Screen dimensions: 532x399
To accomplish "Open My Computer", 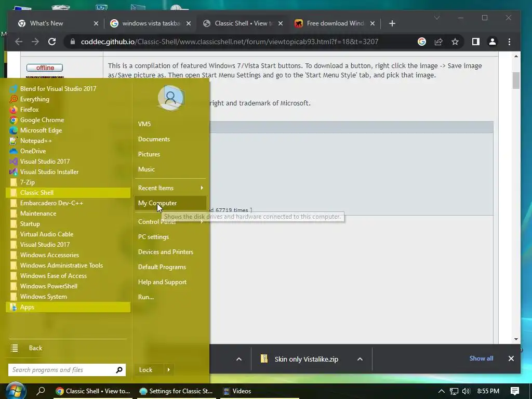I will tap(170, 203).
